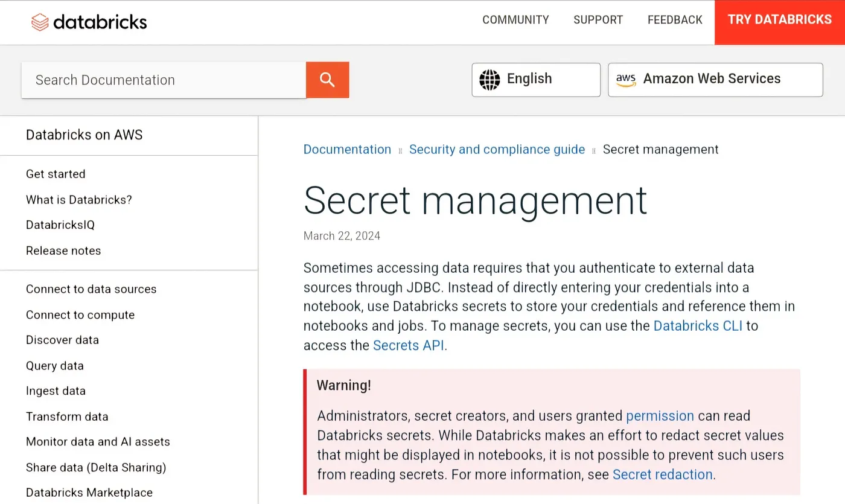Click the Databricks logo
Image resolution: width=845 pixels, height=504 pixels.
(x=89, y=22)
